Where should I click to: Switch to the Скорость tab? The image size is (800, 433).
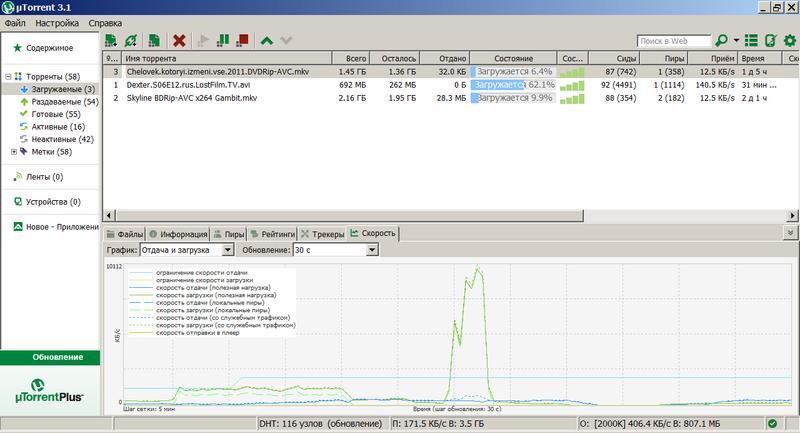[373, 234]
